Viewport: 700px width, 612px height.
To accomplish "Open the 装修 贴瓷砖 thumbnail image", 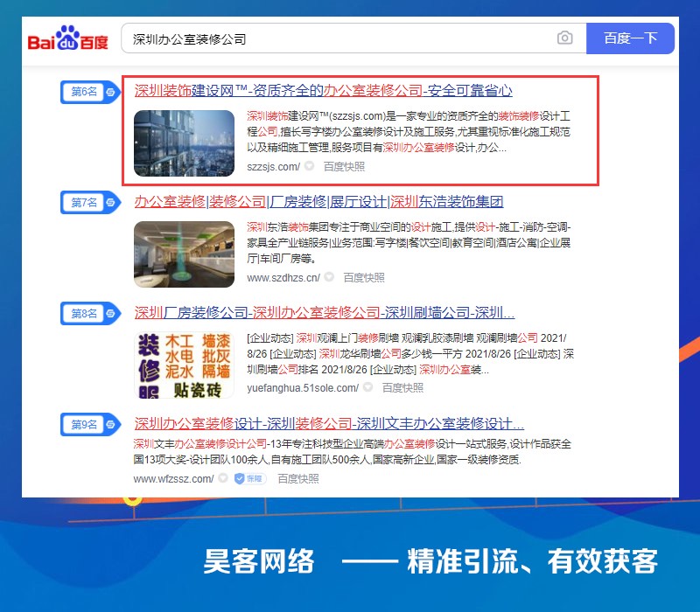I will [184, 365].
